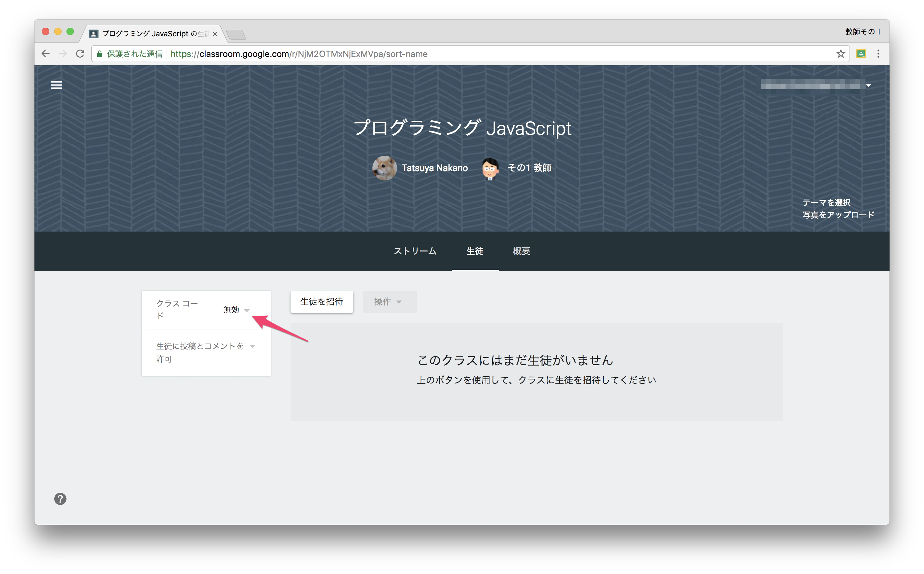The image size is (924, 574).
Task: Reload the page with refresh icon
Action: [80, 54]
